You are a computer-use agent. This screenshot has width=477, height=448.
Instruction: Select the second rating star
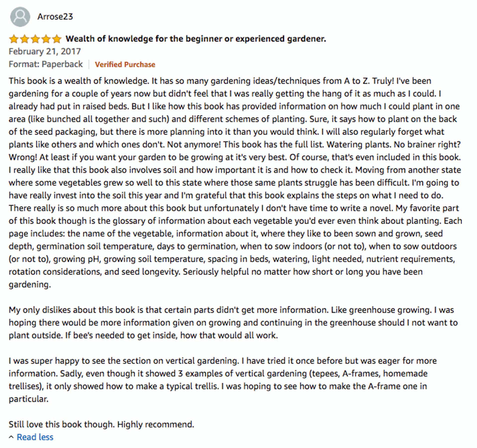(25, 38)
